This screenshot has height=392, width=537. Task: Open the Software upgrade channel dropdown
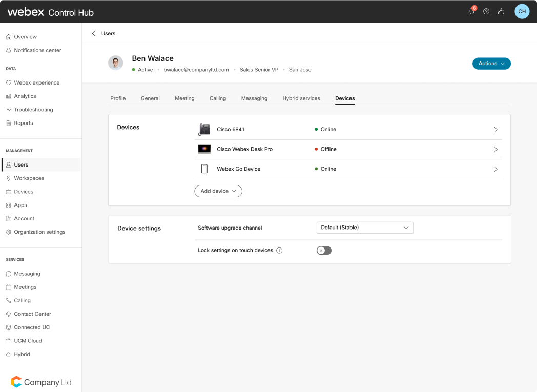pos(365,228)
